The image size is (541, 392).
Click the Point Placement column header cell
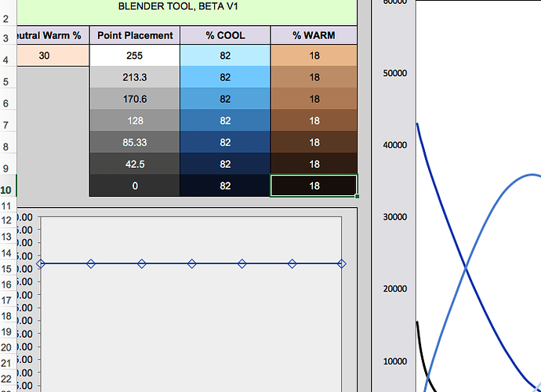click(135, 36)
